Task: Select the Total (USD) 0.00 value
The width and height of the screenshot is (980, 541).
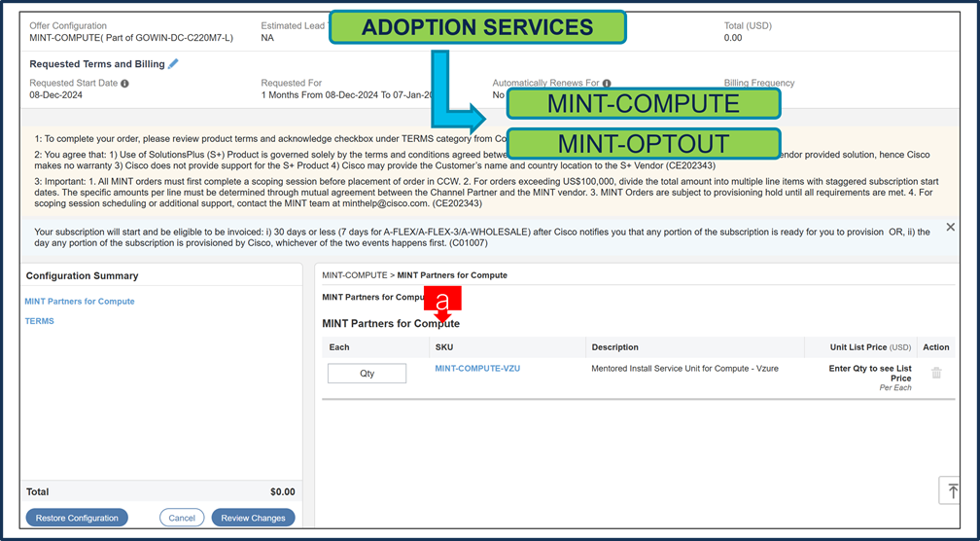Action: click(x=733, y=38)
